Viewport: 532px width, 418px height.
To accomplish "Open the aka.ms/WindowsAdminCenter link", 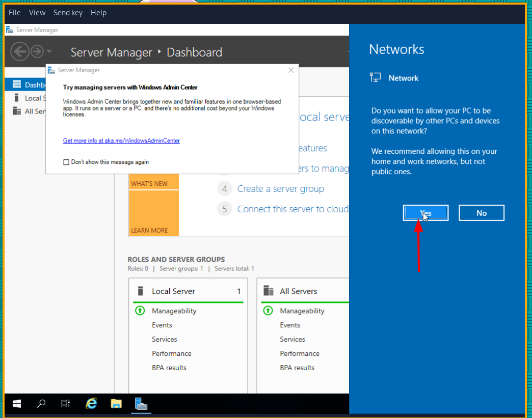I will pyautogui.click(x=121, y=141).
